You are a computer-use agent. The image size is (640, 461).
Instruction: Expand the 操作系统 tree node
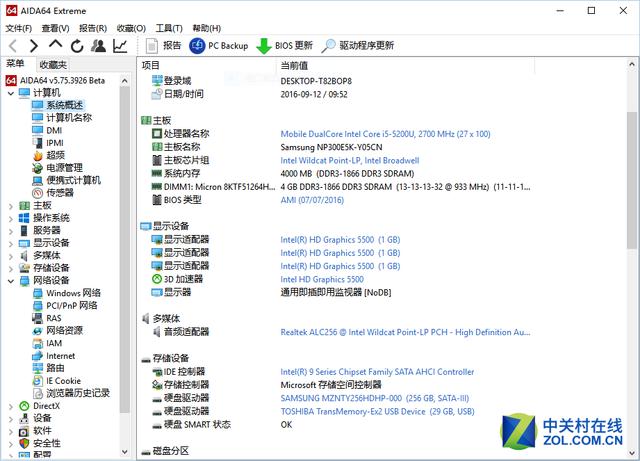[11, 219]
